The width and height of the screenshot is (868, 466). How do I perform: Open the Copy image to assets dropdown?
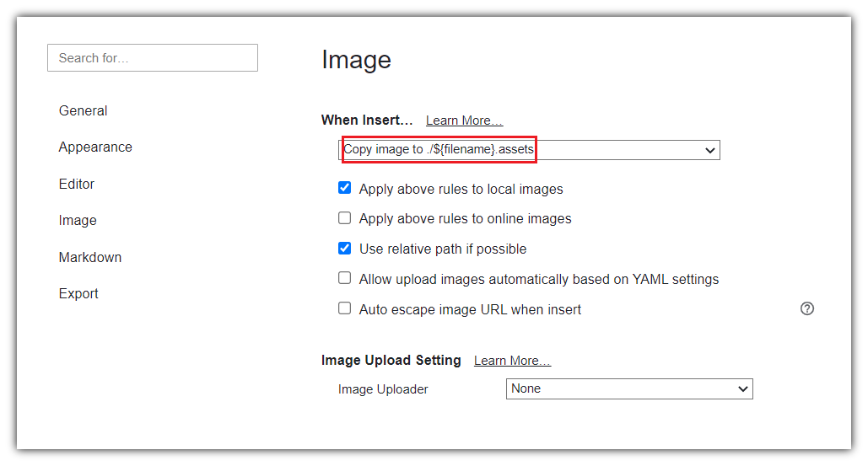(528, 150)
